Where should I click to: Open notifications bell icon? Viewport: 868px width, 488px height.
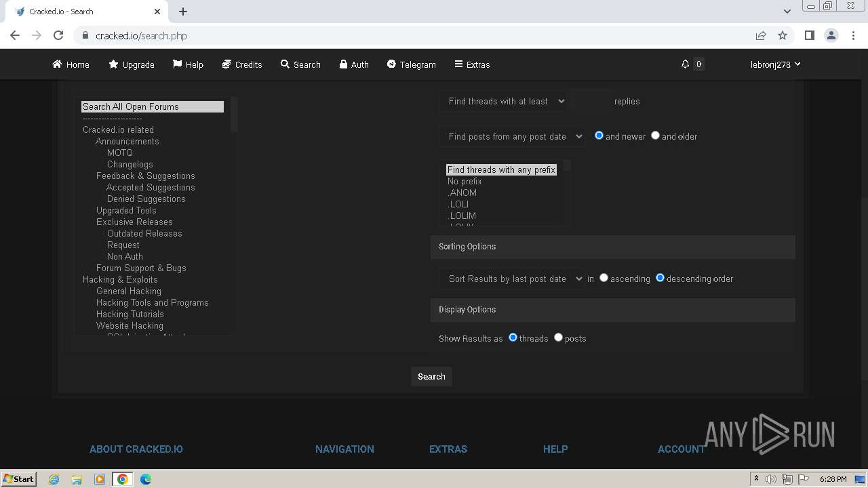685,64
